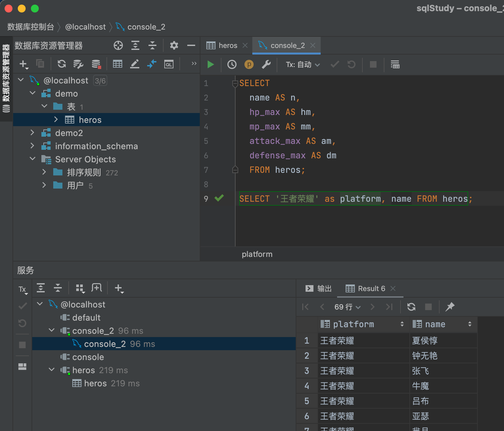504x431 pixels.
Task: Close the heros editor tab
Action: pyautogui.click(x=245, y=45)
